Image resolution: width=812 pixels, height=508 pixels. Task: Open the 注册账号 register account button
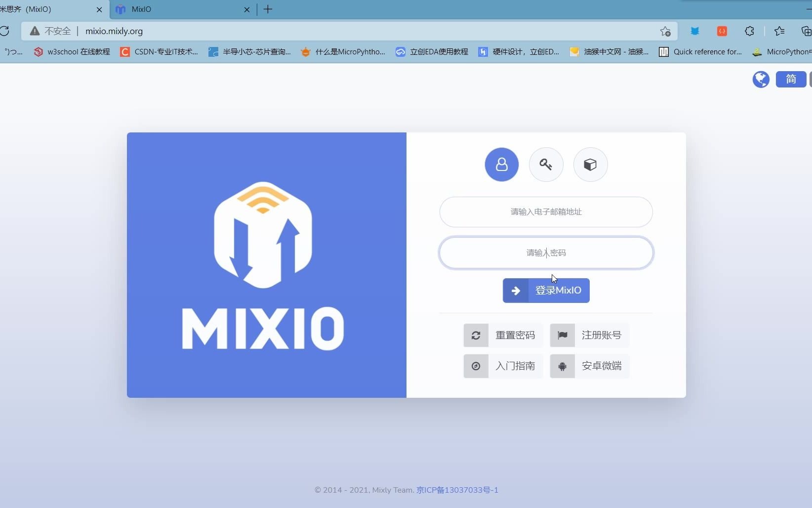589,335
